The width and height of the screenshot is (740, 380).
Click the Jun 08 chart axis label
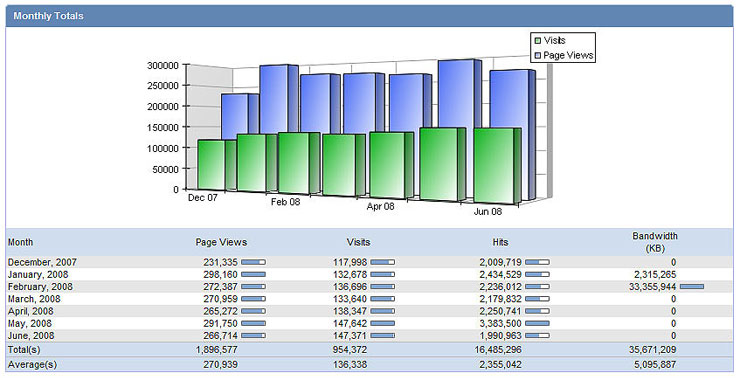(x=488, y=211)
